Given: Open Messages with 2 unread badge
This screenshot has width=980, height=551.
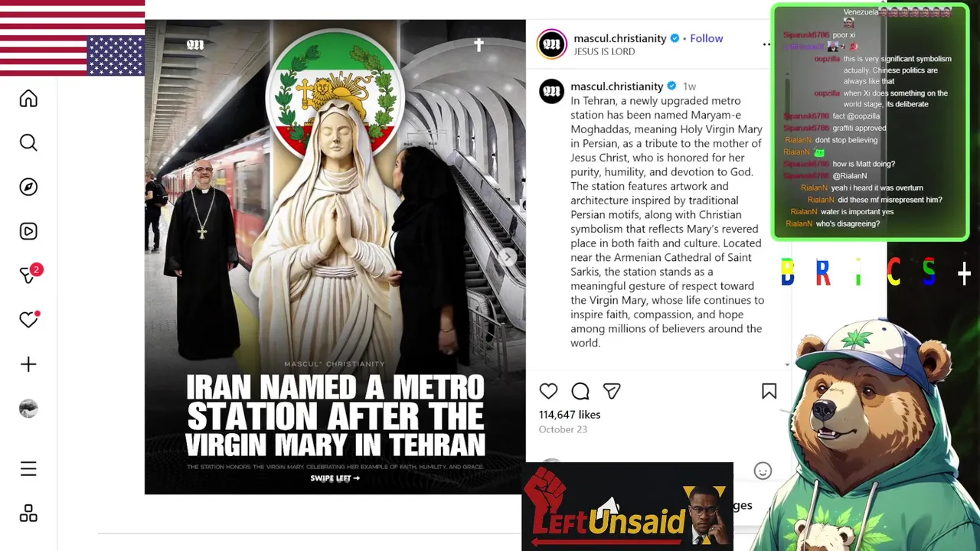Looking at the screenshot, I should 30,274.
